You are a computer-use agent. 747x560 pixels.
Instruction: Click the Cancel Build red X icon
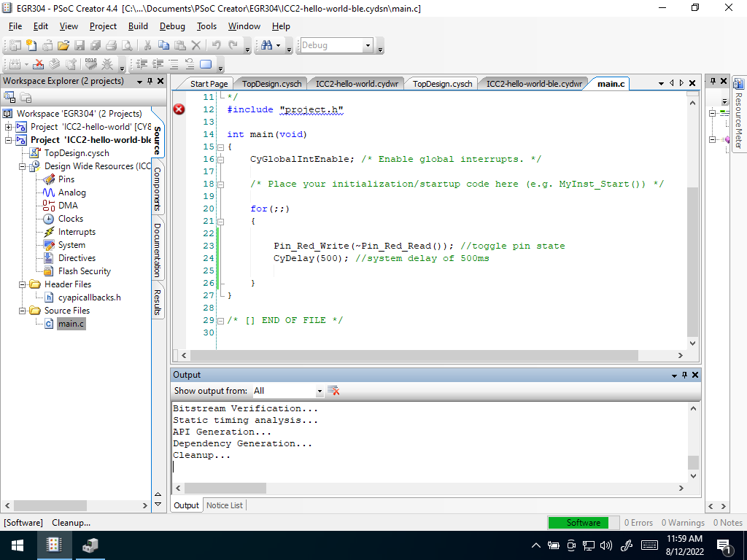(39, 64)
